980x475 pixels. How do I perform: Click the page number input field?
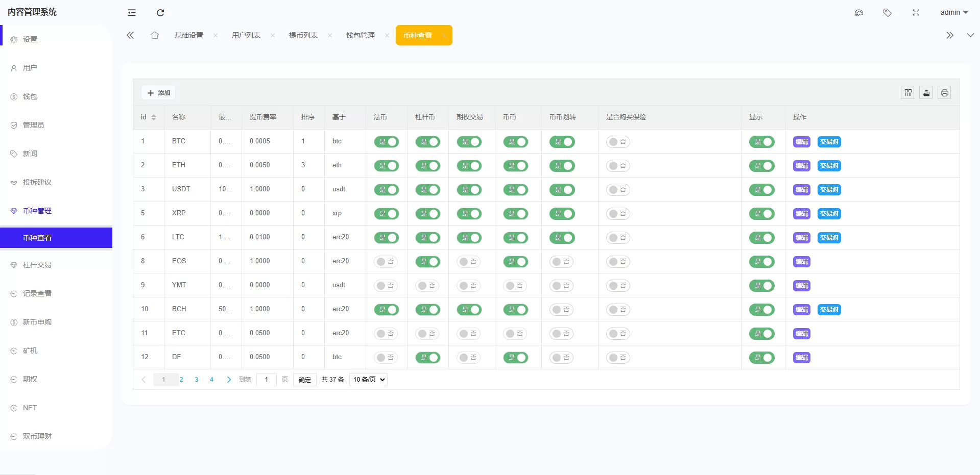point(266,380)
